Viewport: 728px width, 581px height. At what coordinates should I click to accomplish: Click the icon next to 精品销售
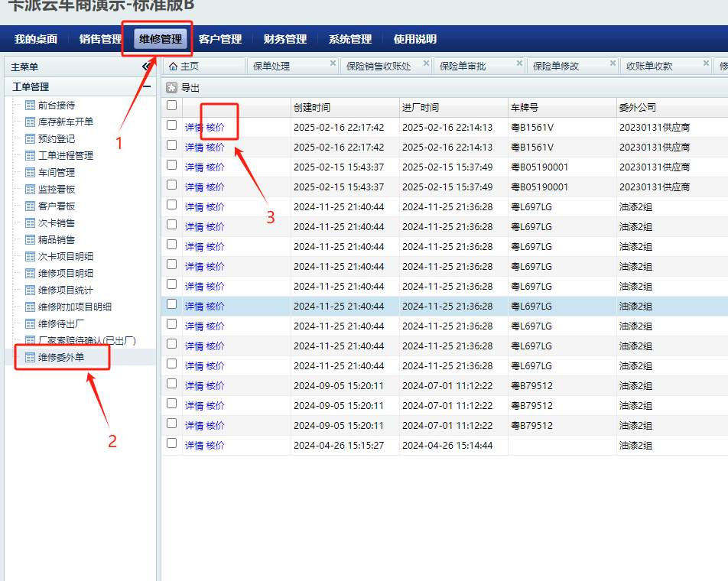pyautogui.click(x=30, y=240)
